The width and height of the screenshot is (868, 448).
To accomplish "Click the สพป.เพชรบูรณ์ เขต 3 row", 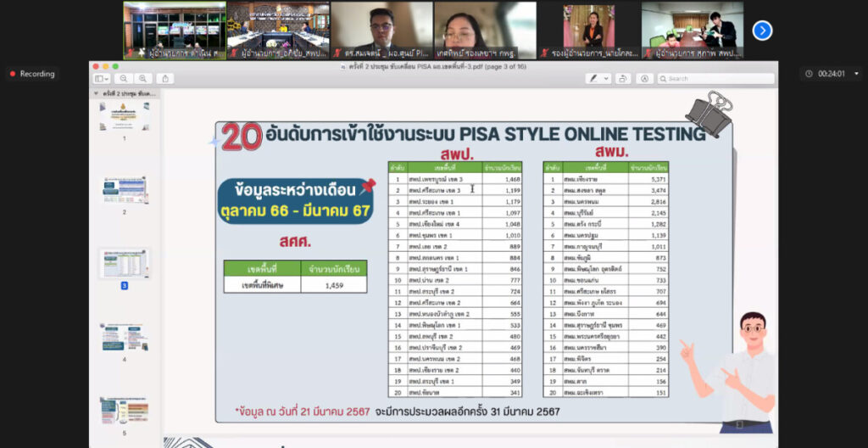I will pyautogui.click(x=455, y=179).
